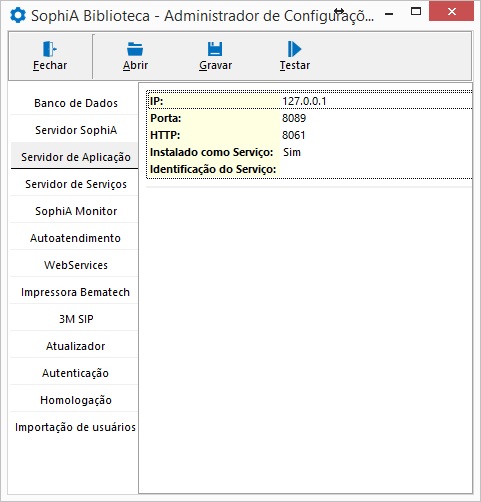
Task: Click the empty Identificação do Serviço field
Action: pos(376,169)
